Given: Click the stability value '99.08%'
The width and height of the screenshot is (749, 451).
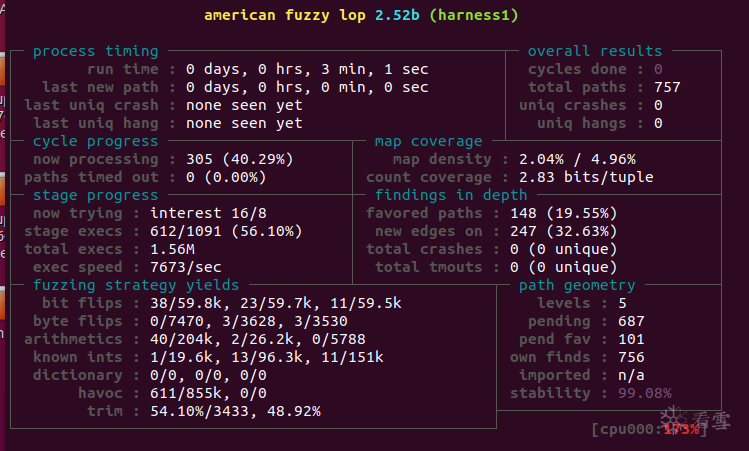Looking at the screenshot, I should click(x=645, y=393).
